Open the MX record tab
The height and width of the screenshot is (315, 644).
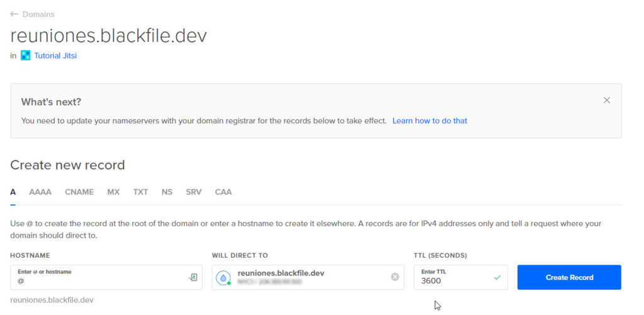pos(113,192)
